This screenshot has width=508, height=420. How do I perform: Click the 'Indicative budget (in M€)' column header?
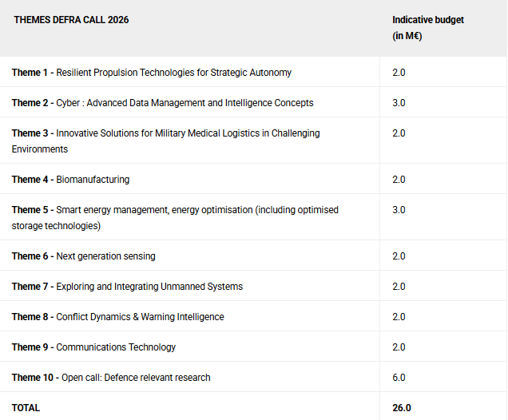427,27
